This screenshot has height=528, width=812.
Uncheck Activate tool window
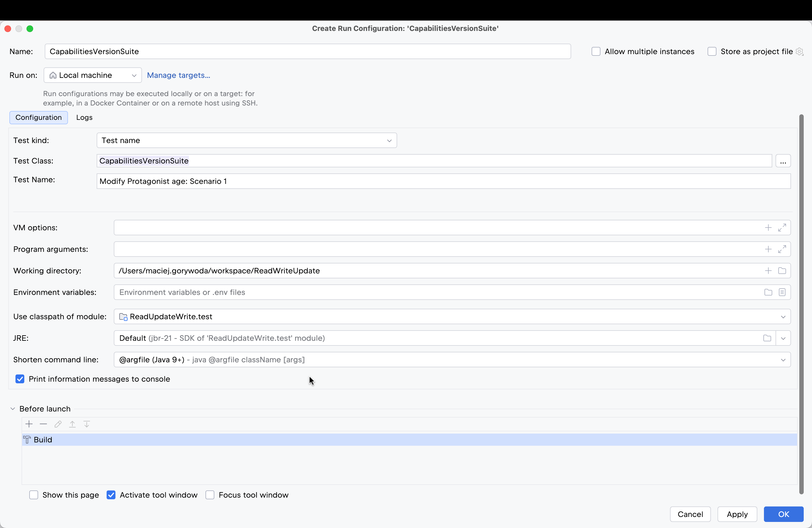(x=111, y=495)
